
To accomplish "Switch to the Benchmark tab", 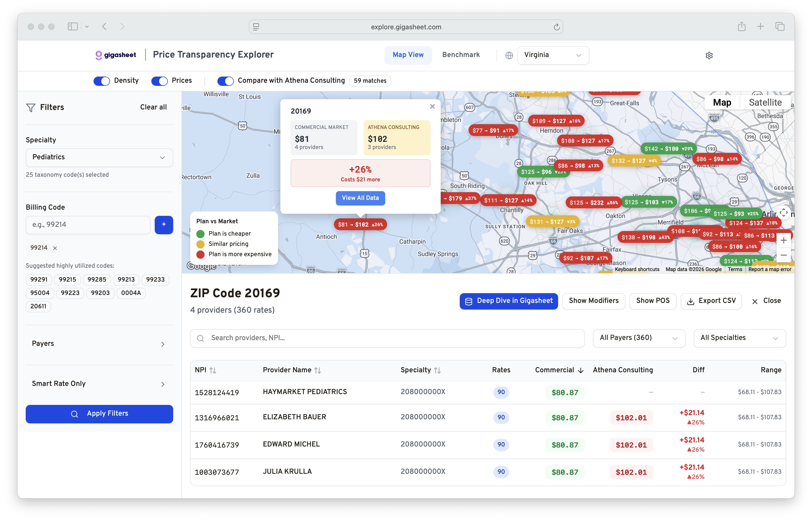I will point(461,55).
